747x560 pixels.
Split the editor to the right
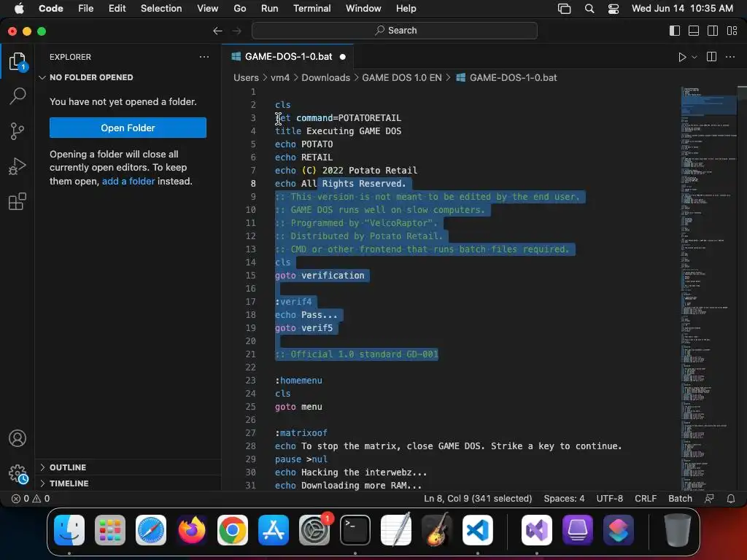(x=711, y=57)
